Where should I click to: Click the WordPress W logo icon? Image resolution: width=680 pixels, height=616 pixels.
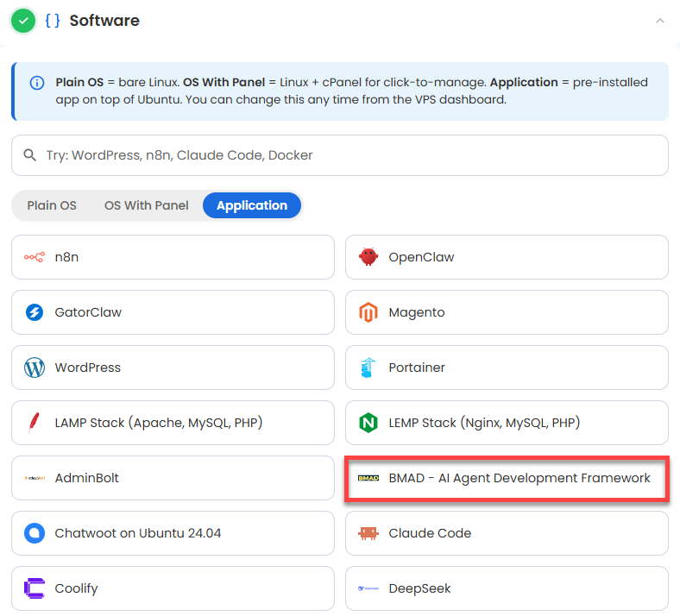pos(35,368)
